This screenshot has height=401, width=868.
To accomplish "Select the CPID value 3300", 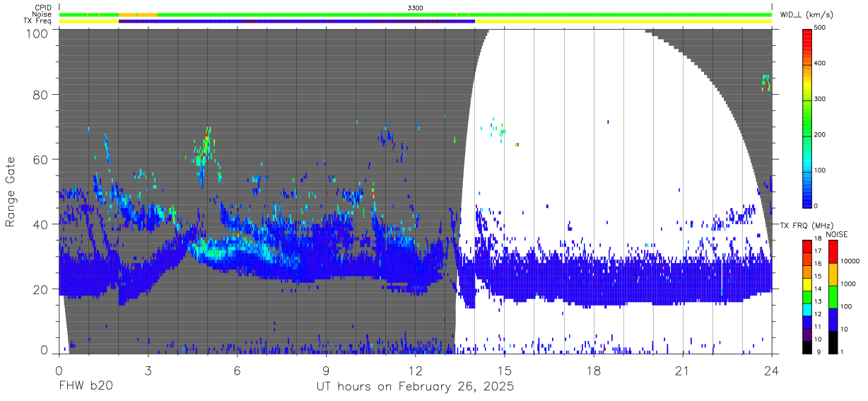I will [416, 8].
